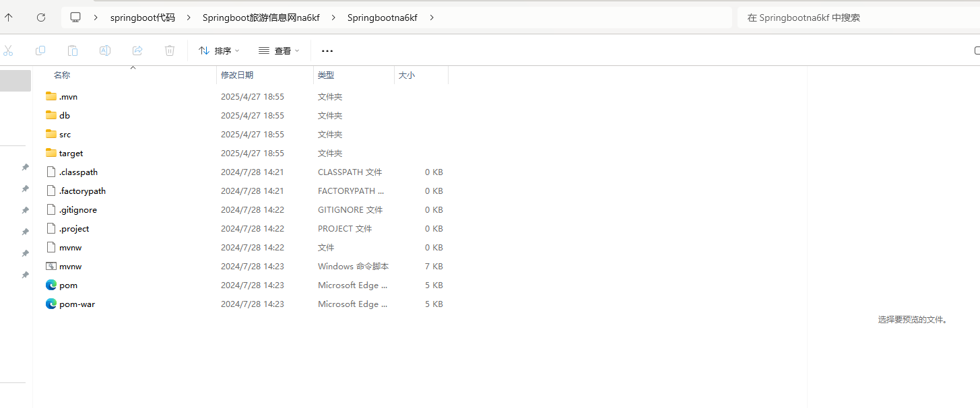The width and height of the screenshot is (980, 408).
Task: Expand chevron after Springbootna6kf in breadcrumb
Action: pos(432,18)
